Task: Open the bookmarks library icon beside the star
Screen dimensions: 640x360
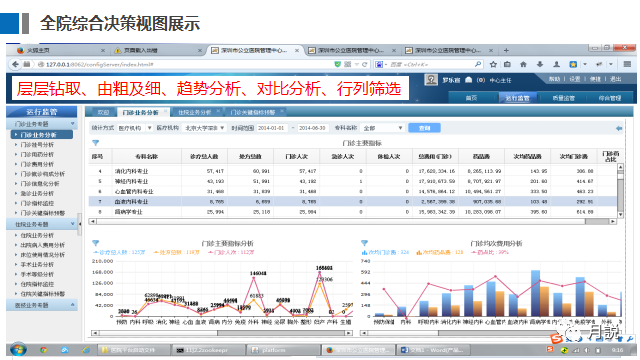Action: coord(507,64)
